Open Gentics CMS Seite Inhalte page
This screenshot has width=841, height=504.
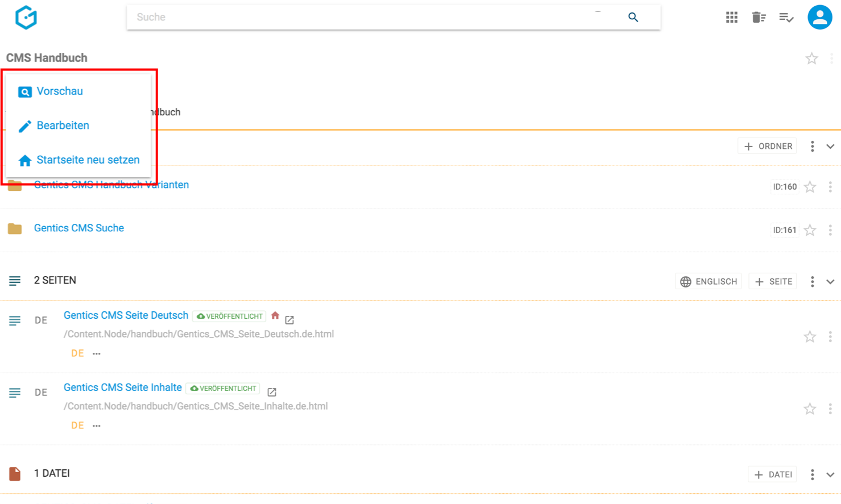point(123,388)
